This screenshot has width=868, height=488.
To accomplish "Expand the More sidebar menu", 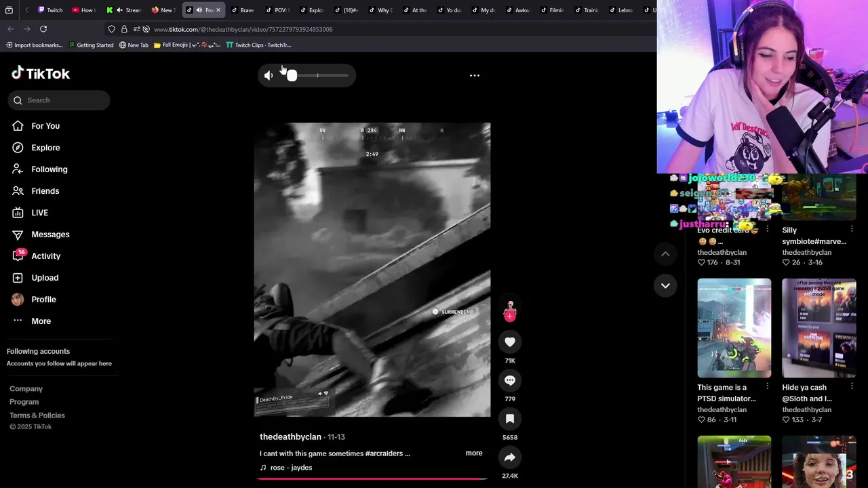I will pyautogui.click(x=41, y=321).
